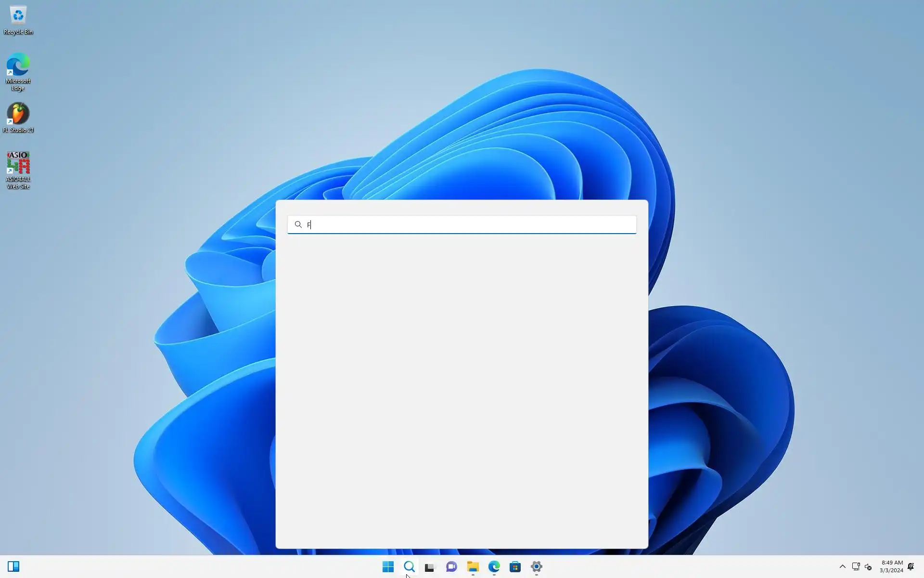Select the Microsoft Edge desktop shortcut

(x=18, y=71)
